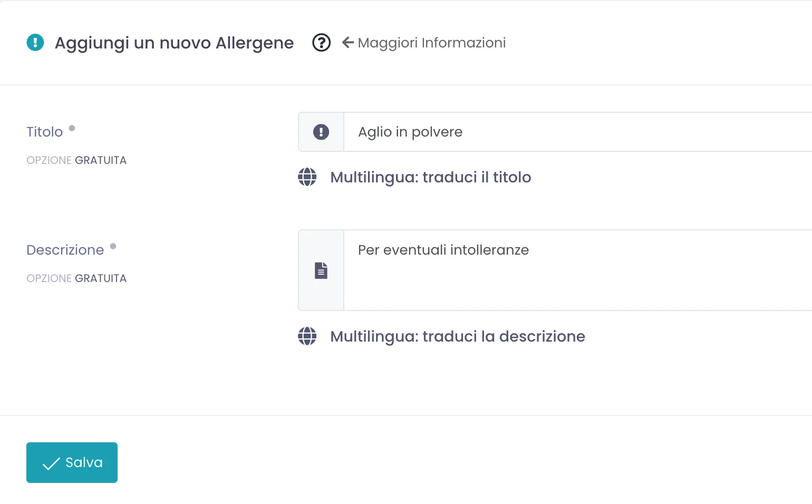
Task: Click the Maggiori Informazioni link
Action: 424,43
